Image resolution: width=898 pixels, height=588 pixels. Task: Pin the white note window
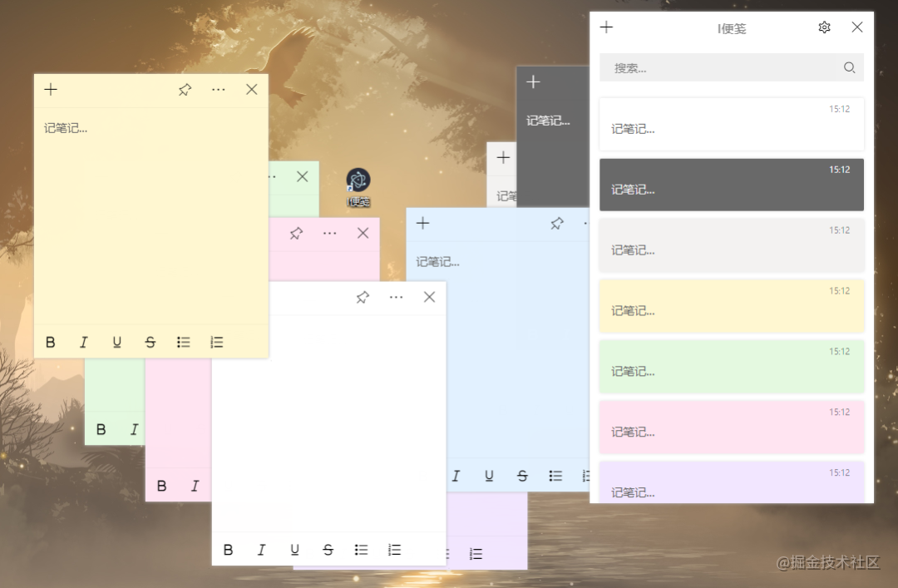click(x=363, y=297)
